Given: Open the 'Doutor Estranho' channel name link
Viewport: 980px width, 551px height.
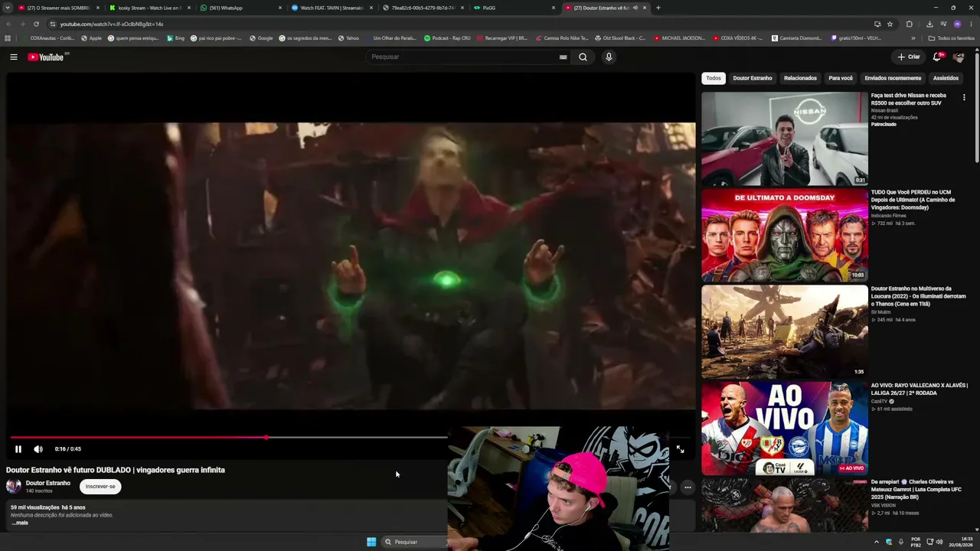Looking at the screenshot, I should (47, 483).
